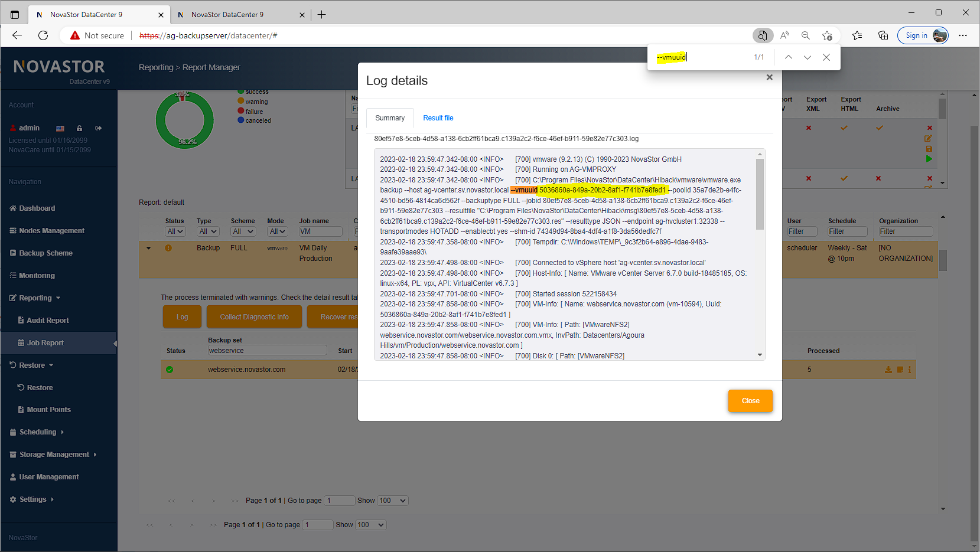Open Backup Scheme page
Viewport: 980px width, 552px height.
pyautogui.click(x=45, y=253)
